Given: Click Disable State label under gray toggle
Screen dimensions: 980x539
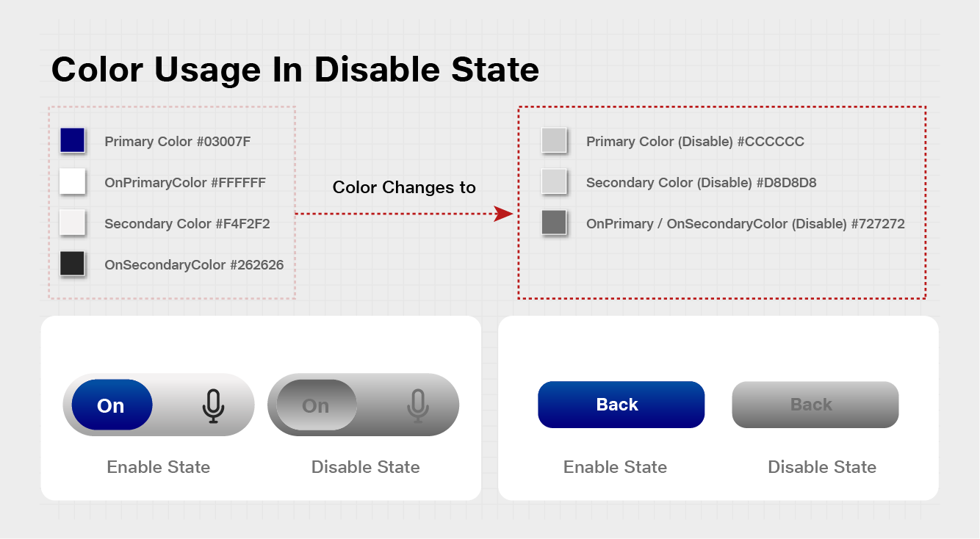Looking at the screenshot, I should [x=366, y=467].
